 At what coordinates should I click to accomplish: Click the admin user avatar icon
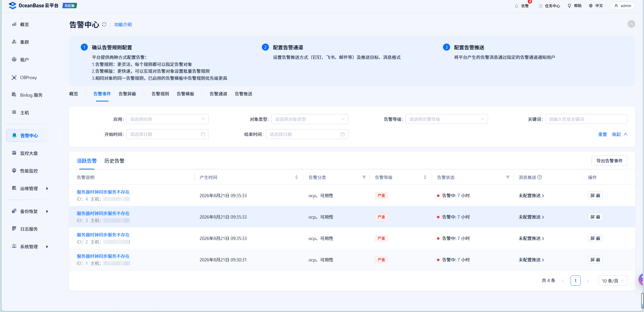coord(616,6)
